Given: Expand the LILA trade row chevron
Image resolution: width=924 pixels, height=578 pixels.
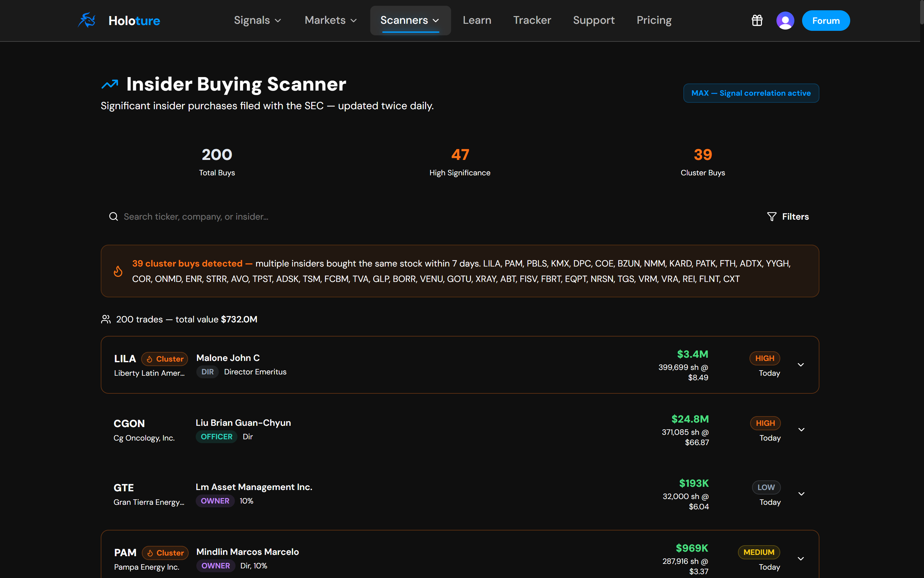Looking at the screenshot, I should pos(801,365).
